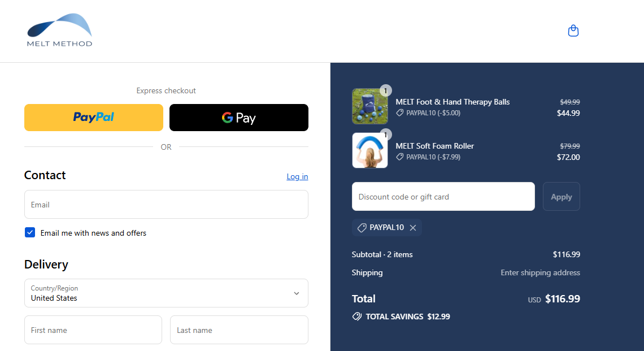Click the Contact section heading
Screen dimensions: 644x351
(x=45, y=175)
